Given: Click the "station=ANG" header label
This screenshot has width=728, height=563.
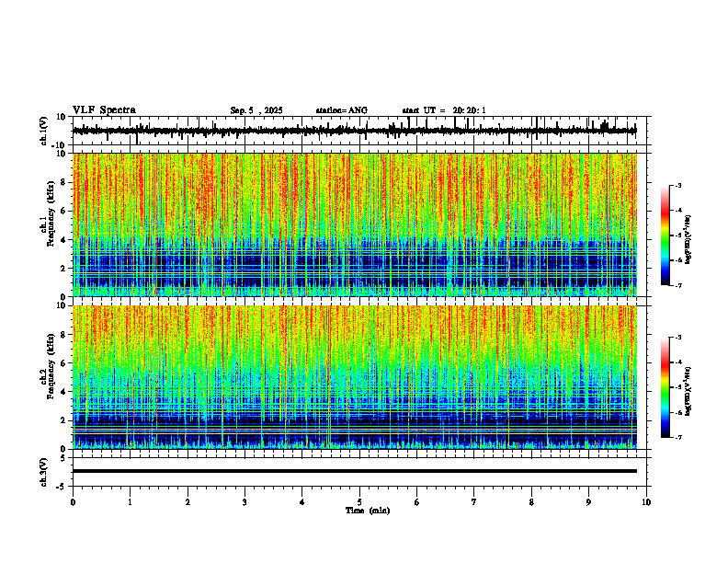Looking at the screenshot, I should click(342, 110).
